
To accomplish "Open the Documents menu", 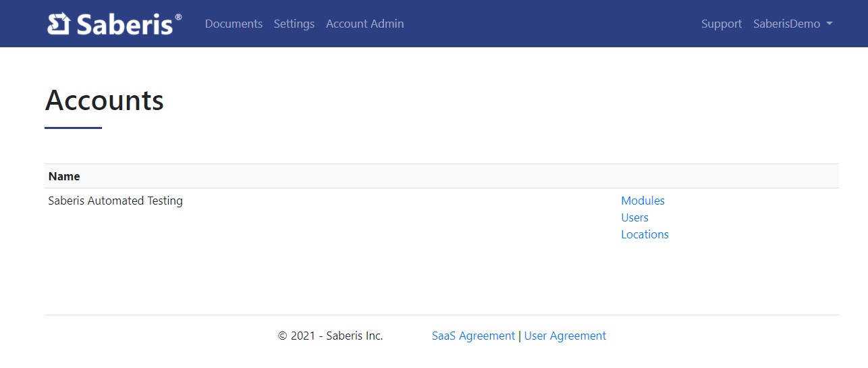I will click(x=234, y=24).
